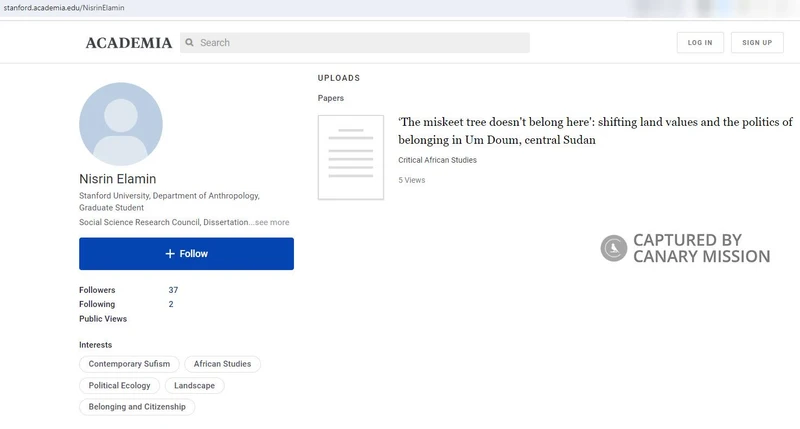Screen dimensions: 800x429
Task: Open the paper document thumbnail
Action: (350, 157)
